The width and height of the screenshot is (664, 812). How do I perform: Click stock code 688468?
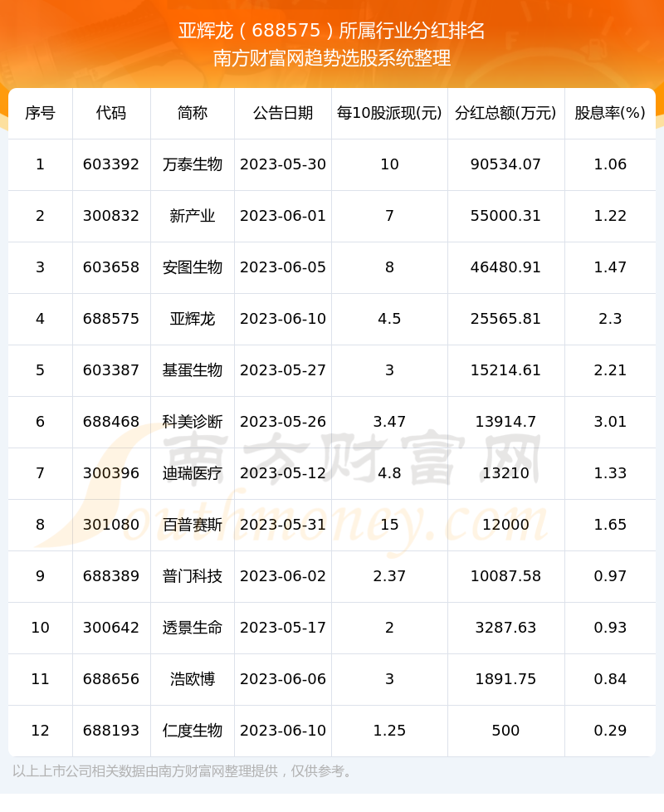[110, 422]
